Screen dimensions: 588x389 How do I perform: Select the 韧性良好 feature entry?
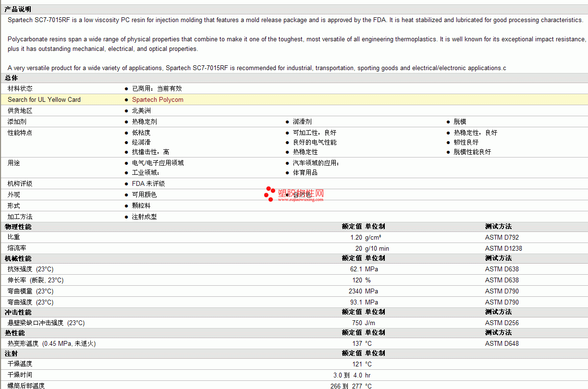click(x=466, y=142)
